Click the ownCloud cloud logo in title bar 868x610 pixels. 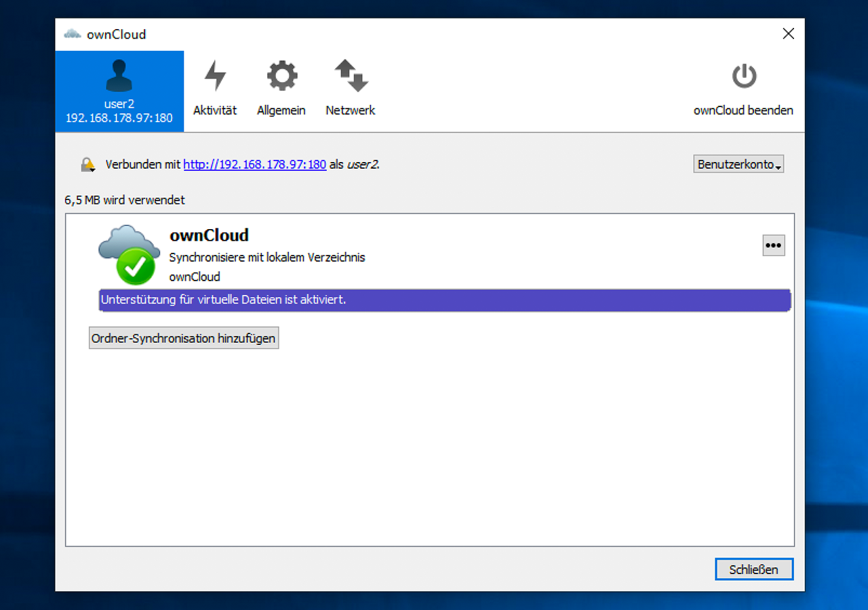tap(73, 34)
